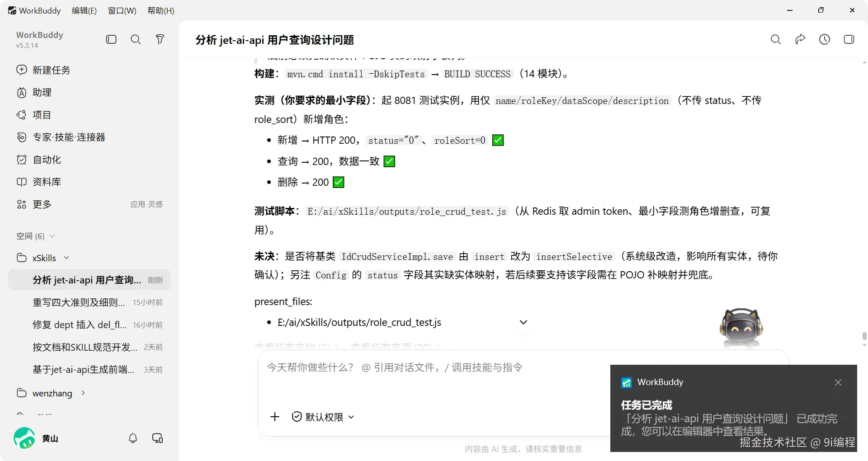This screenshot has height=461, width=868.
Task: Click the BUILD SUCCESS code text
Action: pyautogui.click(x=477, y=74)
